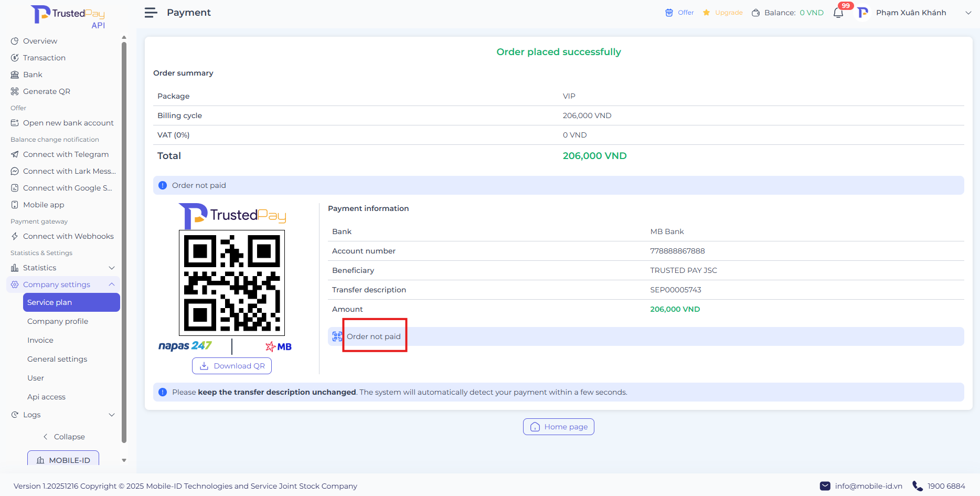Open the User submenu item
The height and width of the screenshot is (496, 980).
point(36,378)
